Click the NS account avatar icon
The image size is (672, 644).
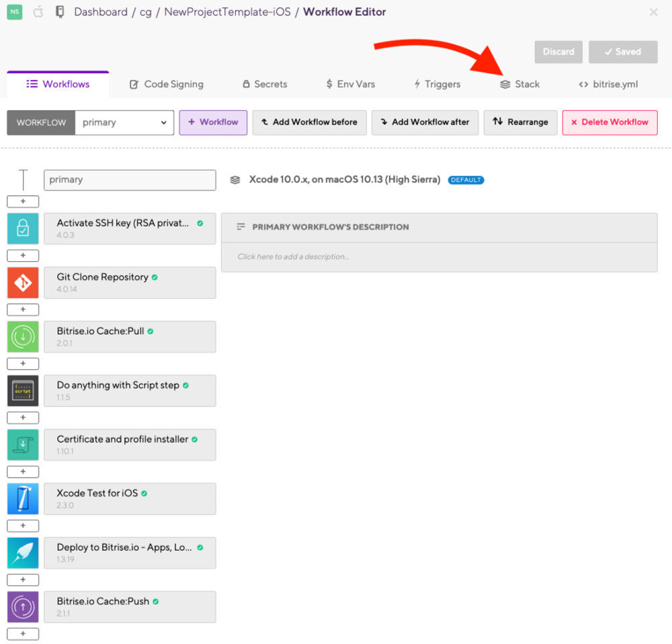coord(15,11)
